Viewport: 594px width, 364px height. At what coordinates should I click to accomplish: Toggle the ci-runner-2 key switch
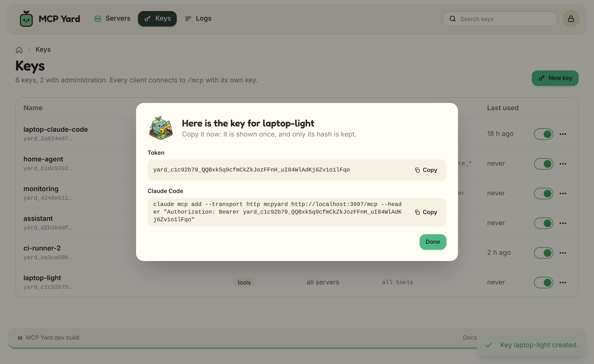pyautogui.click(x=543, y=253)
